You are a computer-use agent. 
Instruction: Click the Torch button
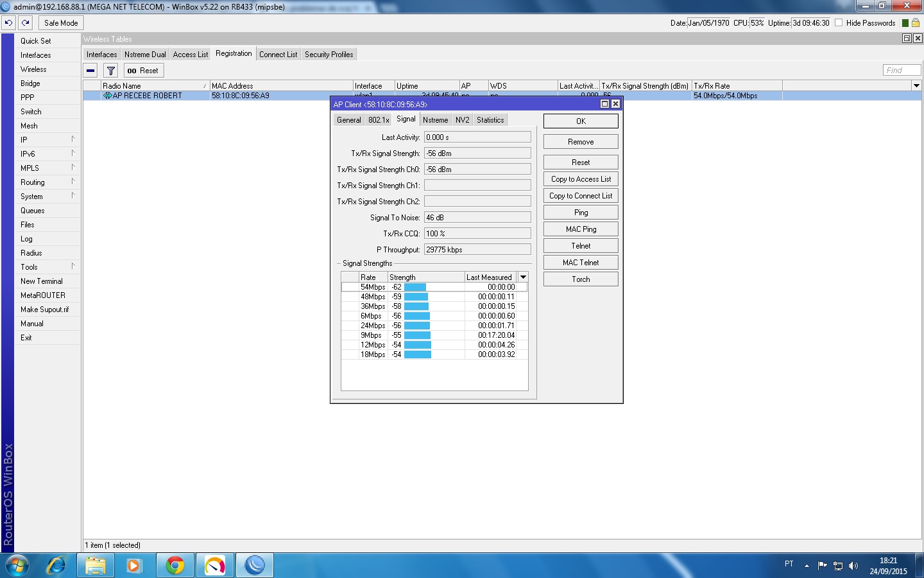pyautogui.click(x=581, y=279)
